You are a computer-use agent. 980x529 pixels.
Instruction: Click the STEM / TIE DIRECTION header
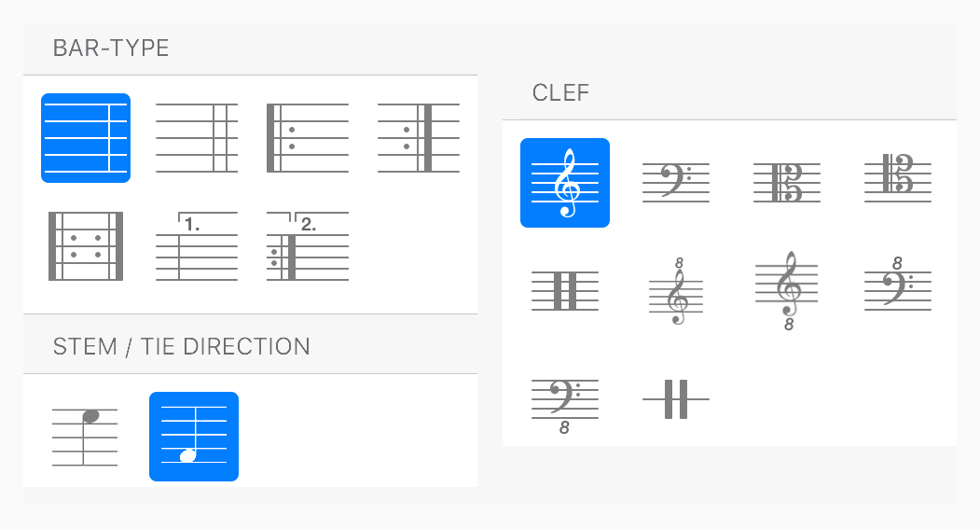(x=181, y=346)
